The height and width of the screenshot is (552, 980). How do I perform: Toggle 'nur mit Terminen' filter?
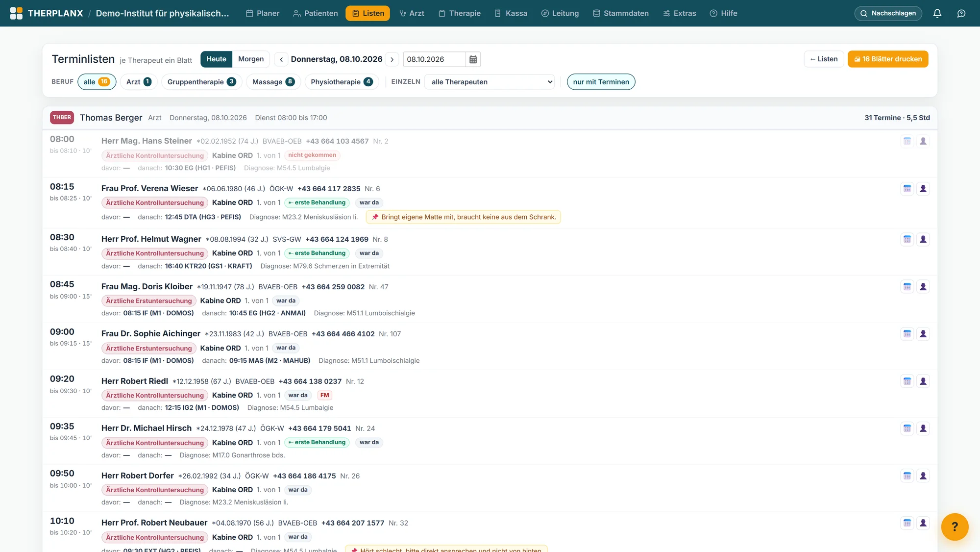[601, 82]
